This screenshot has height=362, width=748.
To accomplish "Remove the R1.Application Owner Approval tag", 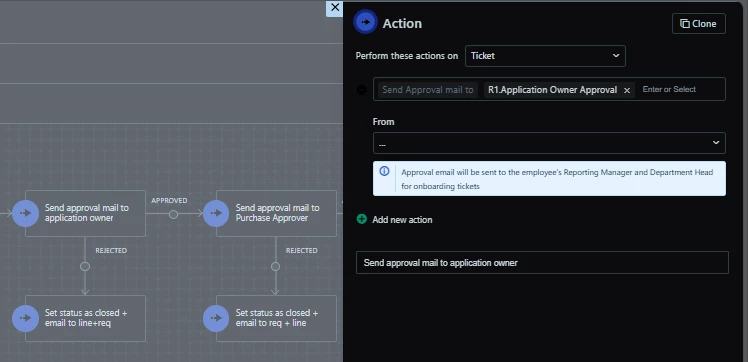I will pyautogui.click(x=627, y=90).
